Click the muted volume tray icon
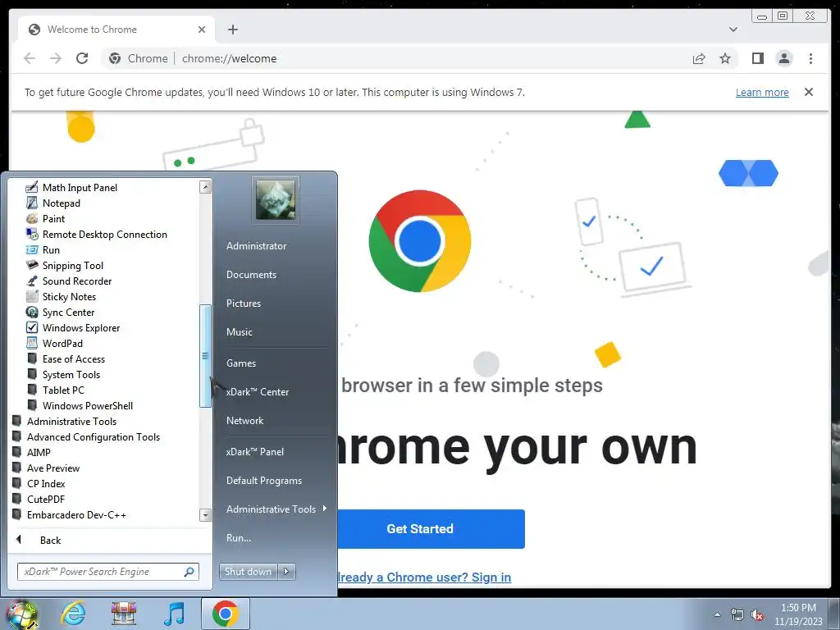The width and height of the screenshot is (840, 630). pos(757,614)
